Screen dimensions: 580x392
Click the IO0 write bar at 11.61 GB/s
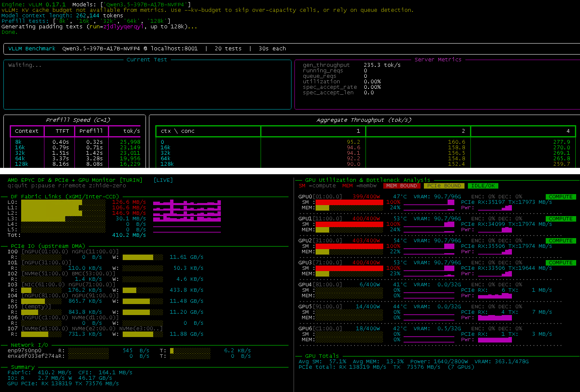tap(143, 257)
